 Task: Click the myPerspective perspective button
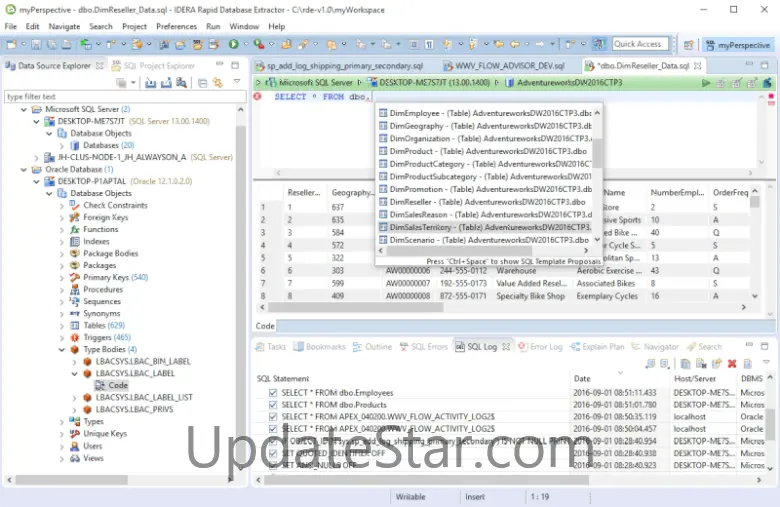[738, 45]
